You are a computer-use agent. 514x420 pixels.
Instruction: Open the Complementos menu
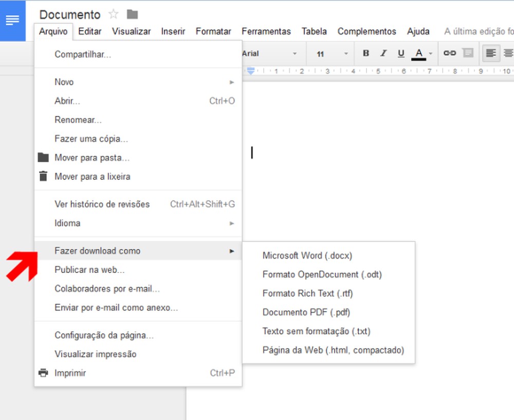[366, 31]
